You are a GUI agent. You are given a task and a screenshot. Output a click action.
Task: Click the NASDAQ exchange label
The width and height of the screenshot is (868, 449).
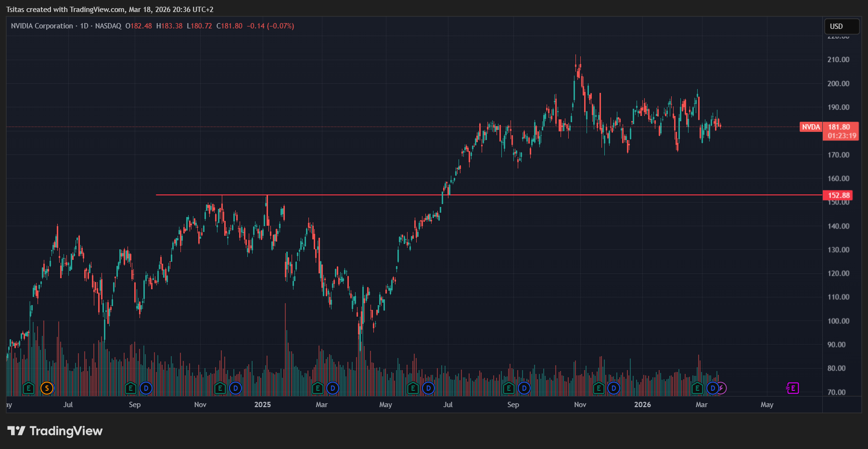(108, 26)
